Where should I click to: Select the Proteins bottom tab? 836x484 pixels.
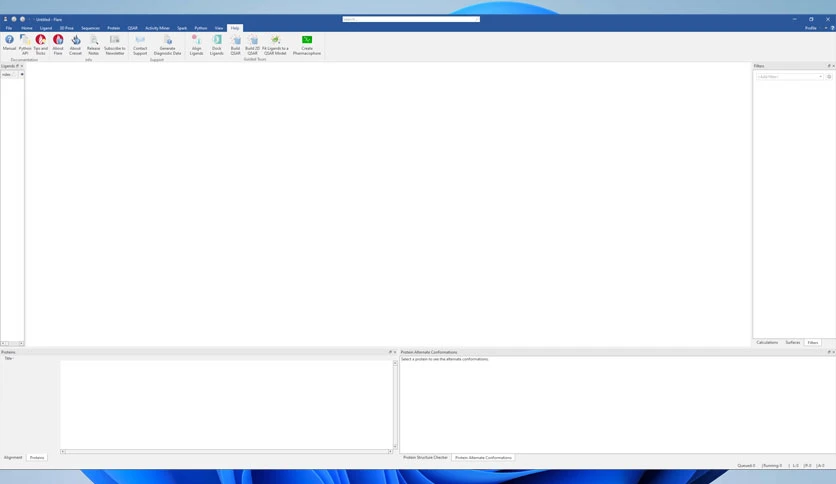point(37,458)
